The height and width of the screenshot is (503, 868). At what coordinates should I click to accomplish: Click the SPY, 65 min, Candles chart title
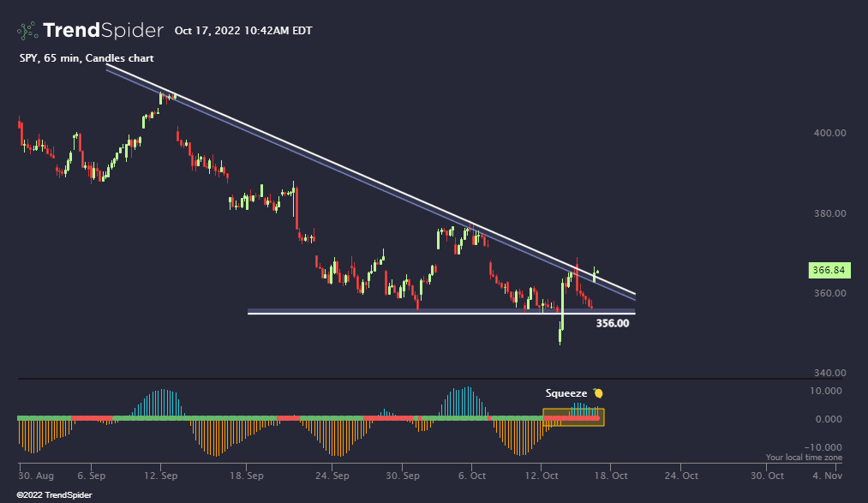87,58
